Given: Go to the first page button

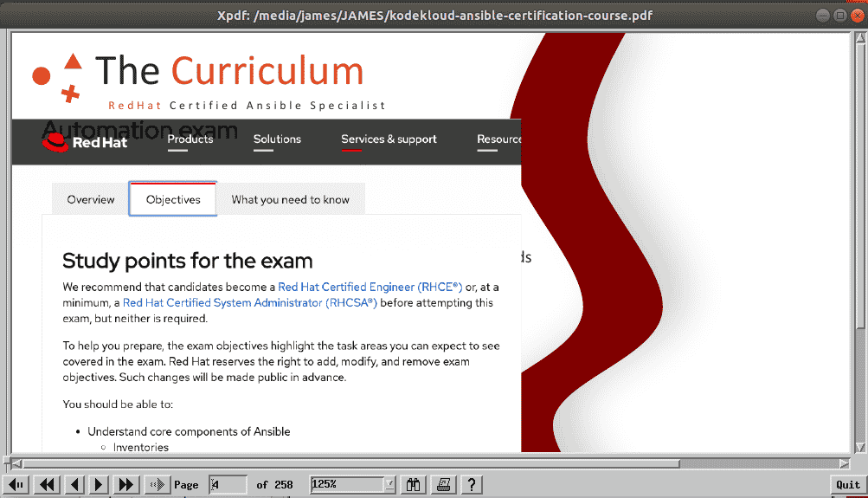Looking at the screenshot, I should (x=16, y=485).
